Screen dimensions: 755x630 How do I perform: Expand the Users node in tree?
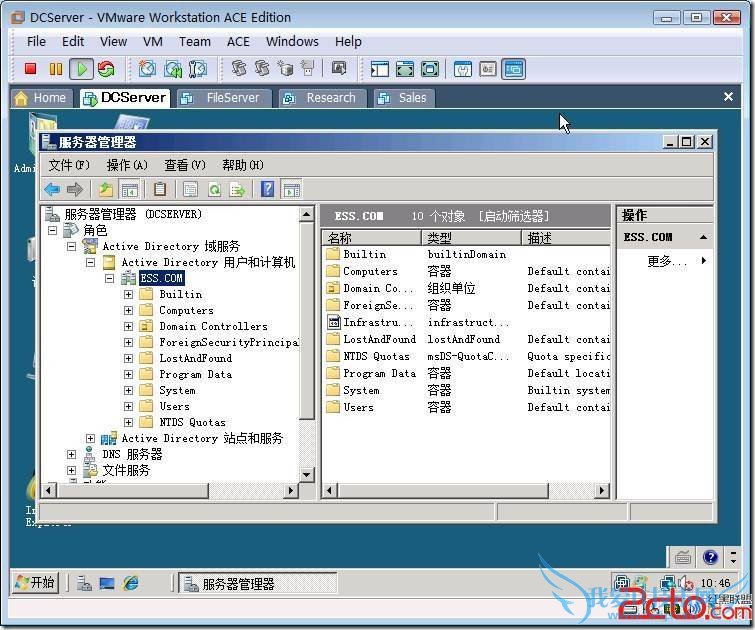coord(128,406)
